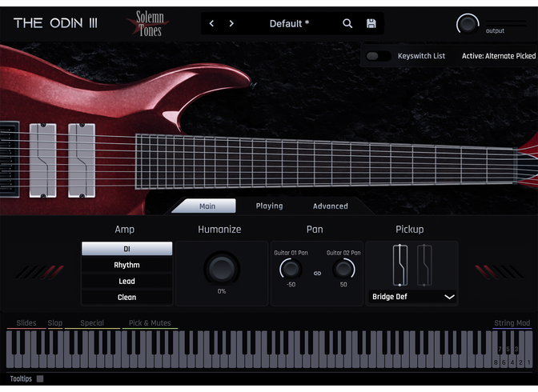Click the Slides keyswitch label

pyautogui.click(x=26, y=322)
